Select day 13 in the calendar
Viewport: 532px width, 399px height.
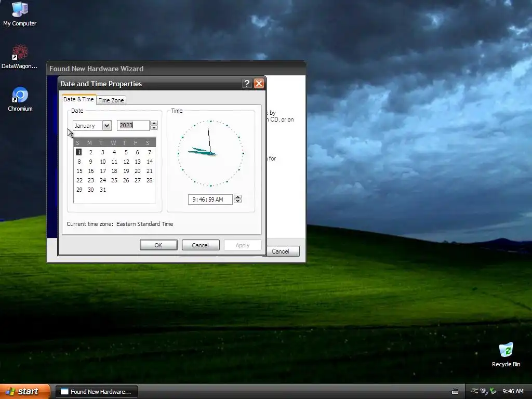(138, 162)
